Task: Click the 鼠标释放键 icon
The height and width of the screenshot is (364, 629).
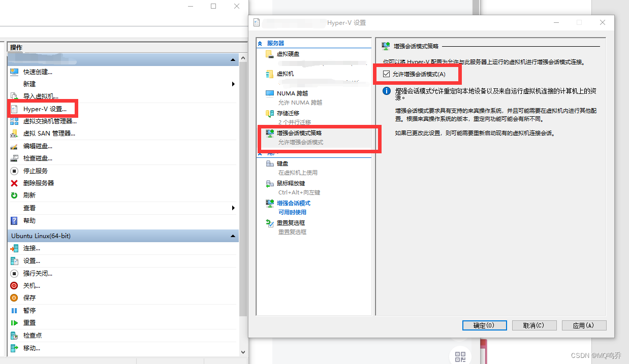Action: [270, 183]
